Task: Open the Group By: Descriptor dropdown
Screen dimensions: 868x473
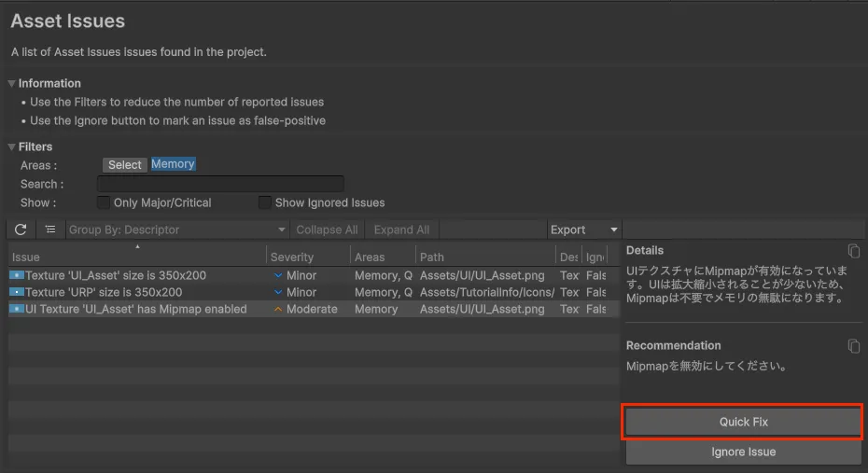Action: [x=176, y=230]
